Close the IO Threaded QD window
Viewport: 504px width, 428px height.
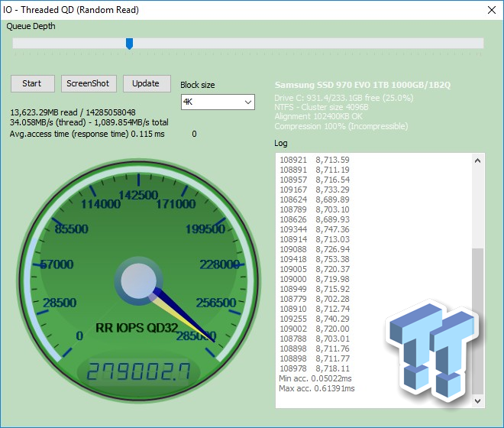492,10
